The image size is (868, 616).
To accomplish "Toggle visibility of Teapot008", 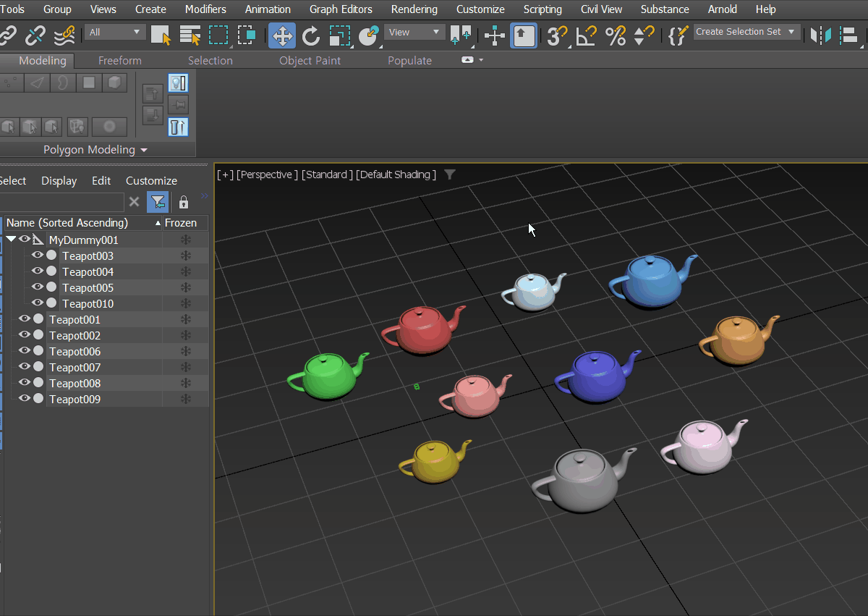I will pos(25,382).
